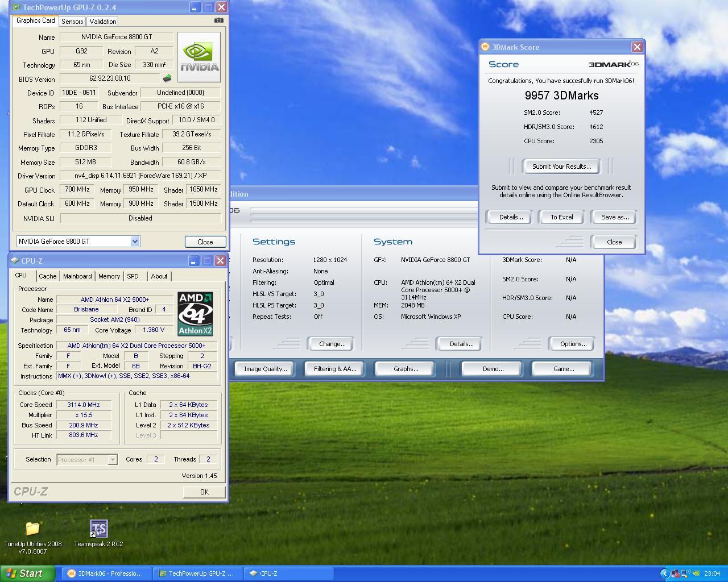Switch to the Validation tab in GPU-Z
The width and height of the screenshot is (728, 582).
point(103,21)
